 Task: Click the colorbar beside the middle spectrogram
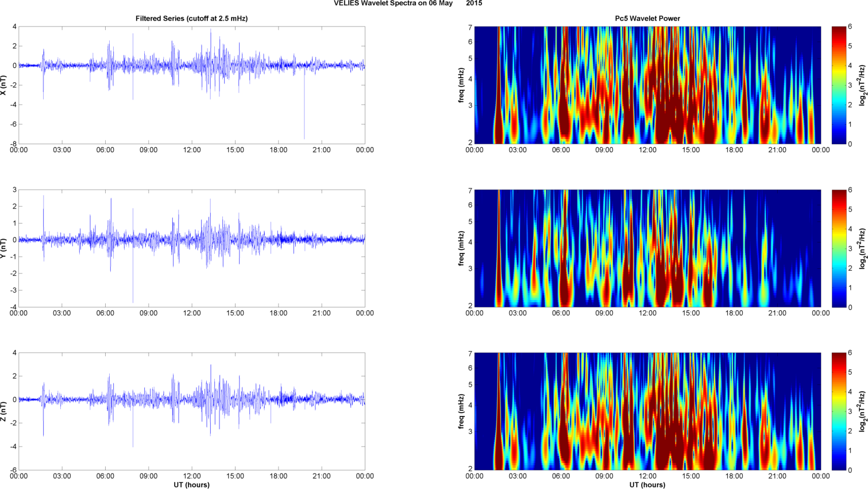(x=839, y=248)
